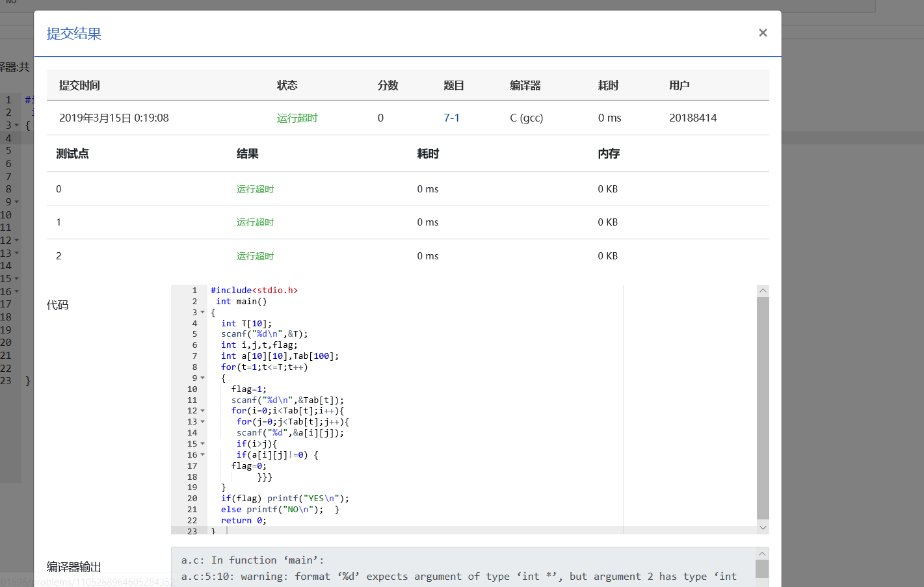Fold the line 13 inner for-loop in 代码 viewer
Viewport: 924px width, 587px height.
(x=203, y=422)
